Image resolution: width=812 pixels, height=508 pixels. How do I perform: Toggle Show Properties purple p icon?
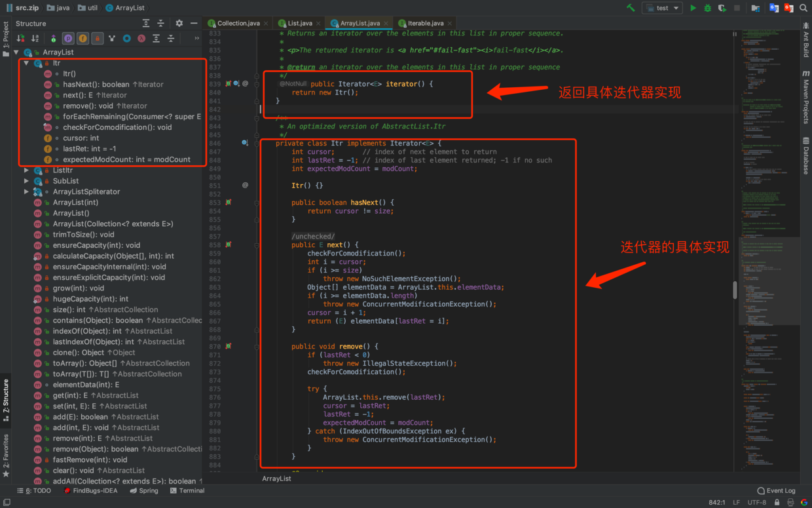pyautogui.click(x=68, y=39)
